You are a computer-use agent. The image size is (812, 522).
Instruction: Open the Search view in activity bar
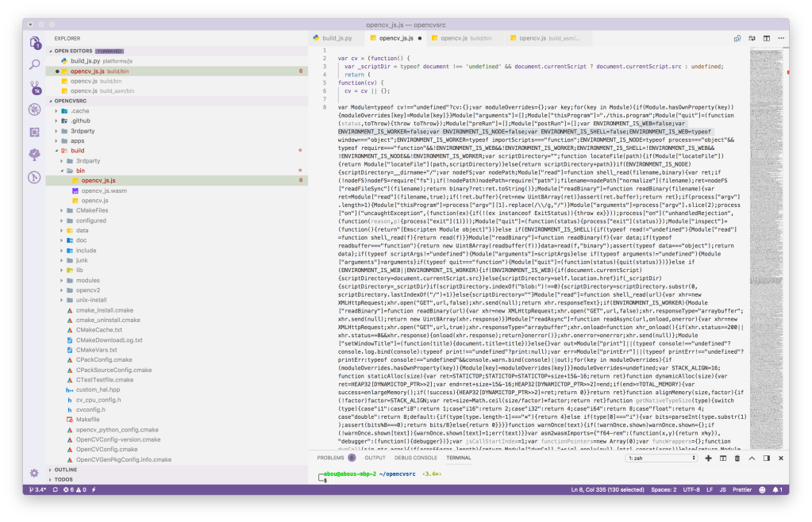point(34,65)
